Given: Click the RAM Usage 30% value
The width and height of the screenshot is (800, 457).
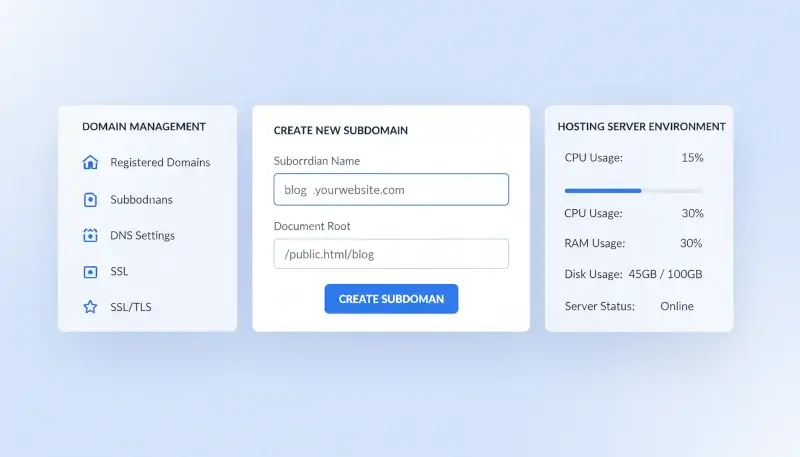Looking at the screenshot, I should [691, 243].
